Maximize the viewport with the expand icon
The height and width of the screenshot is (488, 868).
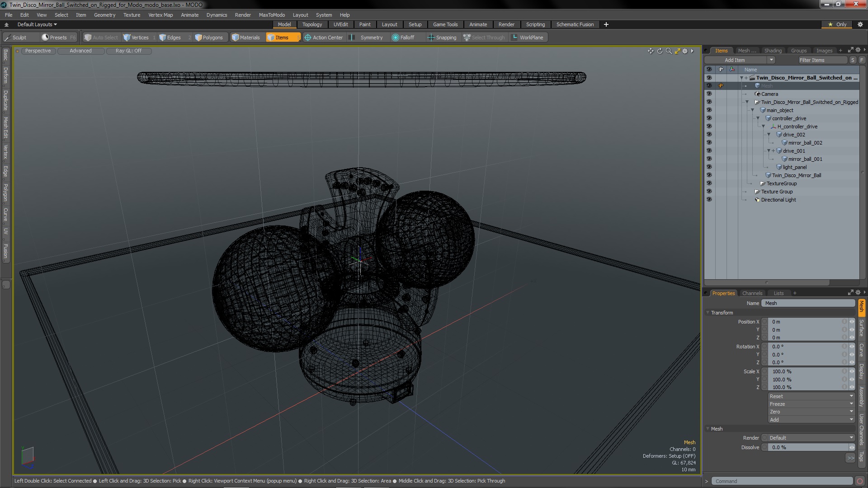(x=677, y=51)
